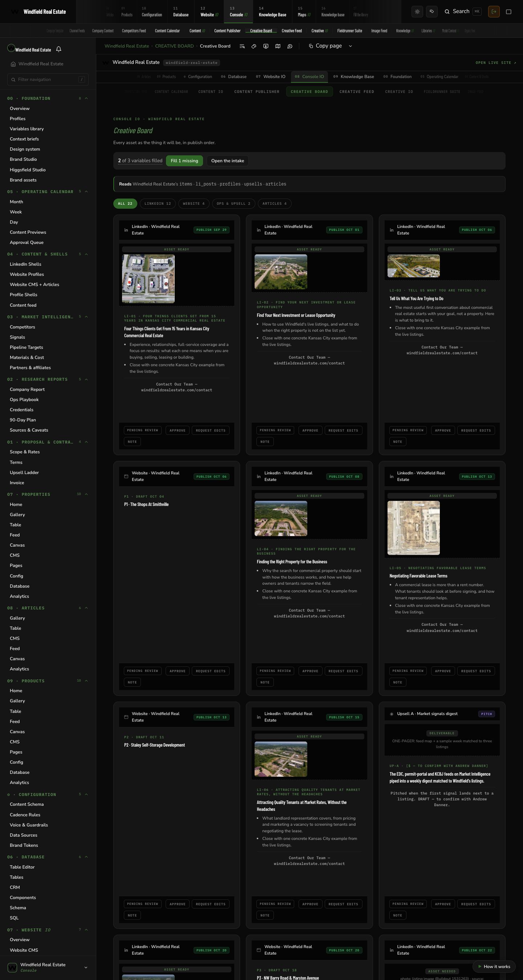
Task: Open the notifications bell icon
Action: (58, 49)
